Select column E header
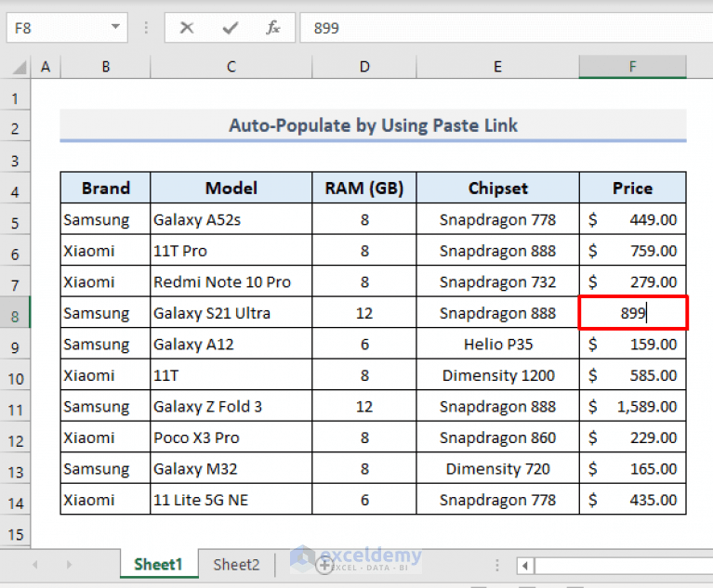Screen dimensions: 713x588 [x=498, y=67]
